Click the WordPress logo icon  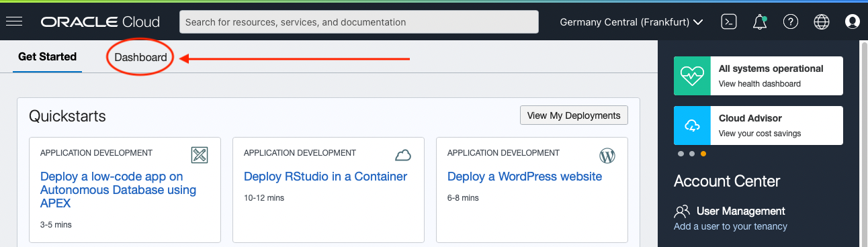(607, 156)
